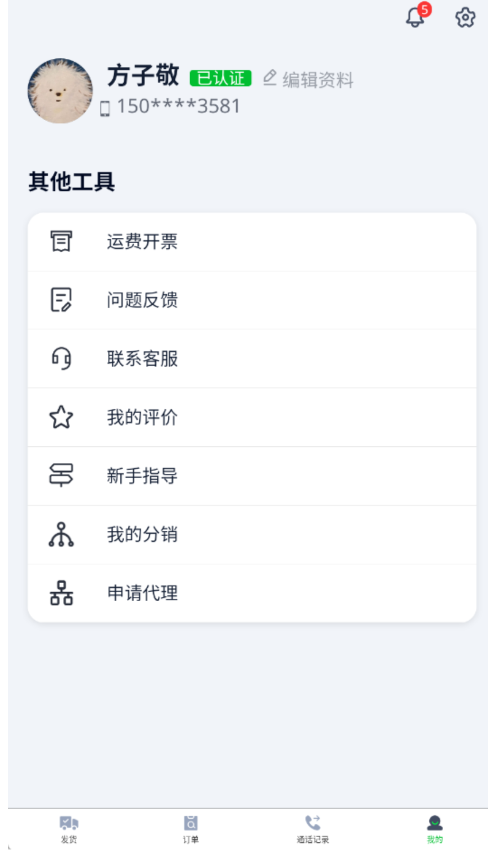Open settings gear icon
The height and width of the screenshot is (868, 488).
click(x=465, y=18)
